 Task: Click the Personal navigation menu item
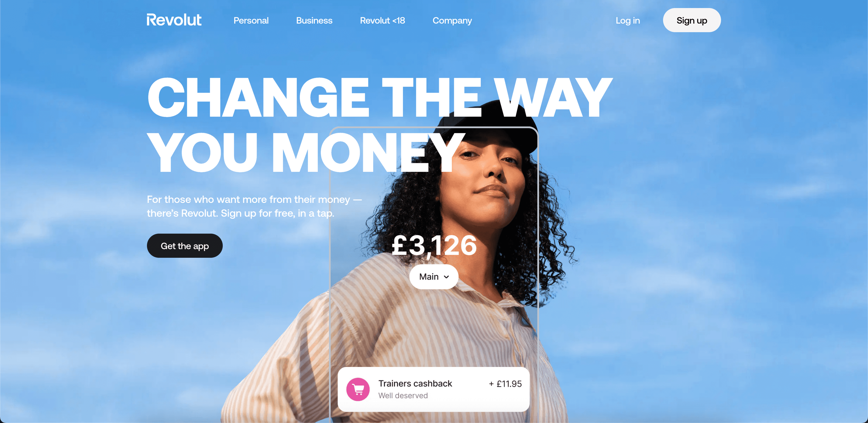[251, 21]
